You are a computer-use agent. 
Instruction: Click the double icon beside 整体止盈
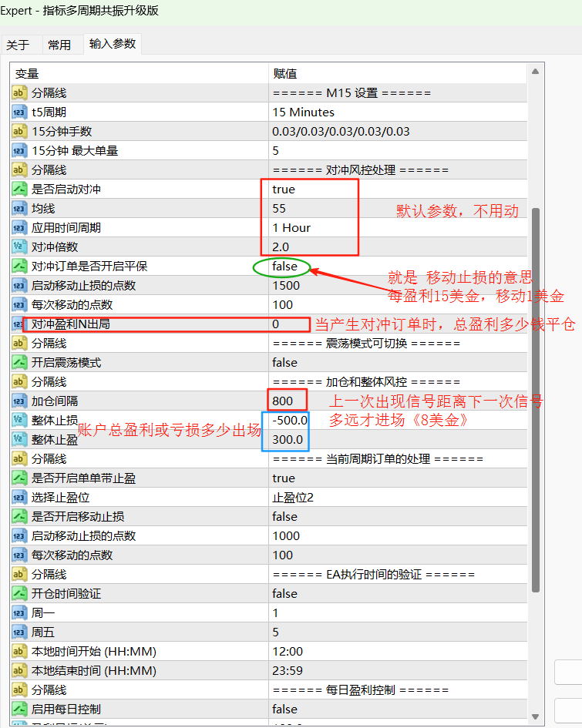[19, 440]
